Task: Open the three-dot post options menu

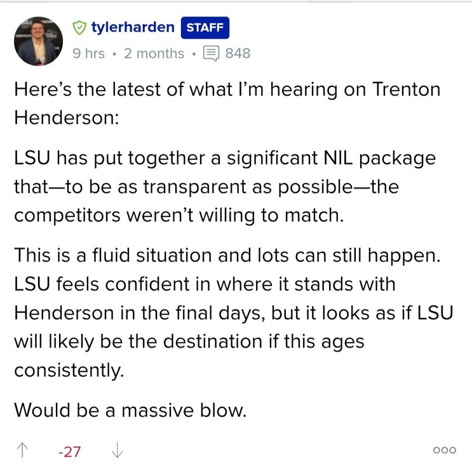Action: tap(444, 450)
